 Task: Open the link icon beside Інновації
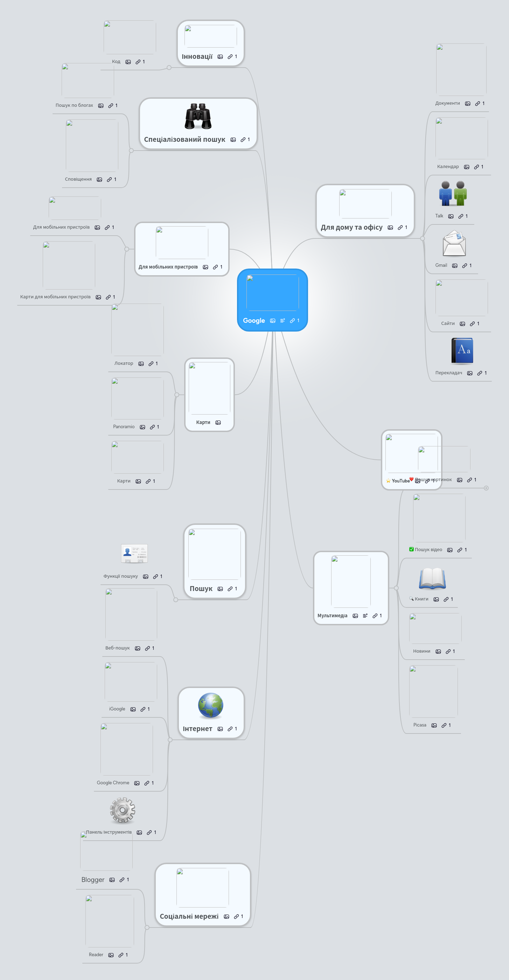(x=230, y=57)
